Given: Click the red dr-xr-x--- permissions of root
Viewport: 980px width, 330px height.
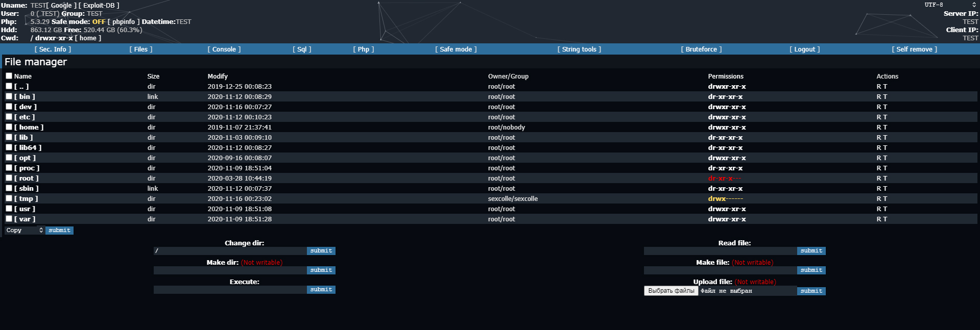Looking at the screenshot, I should 725,179.
